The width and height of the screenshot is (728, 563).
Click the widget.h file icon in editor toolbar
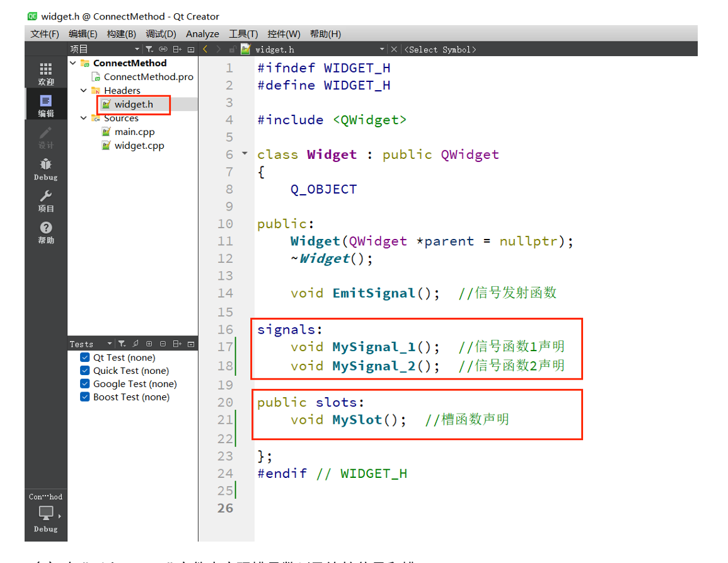246,49
